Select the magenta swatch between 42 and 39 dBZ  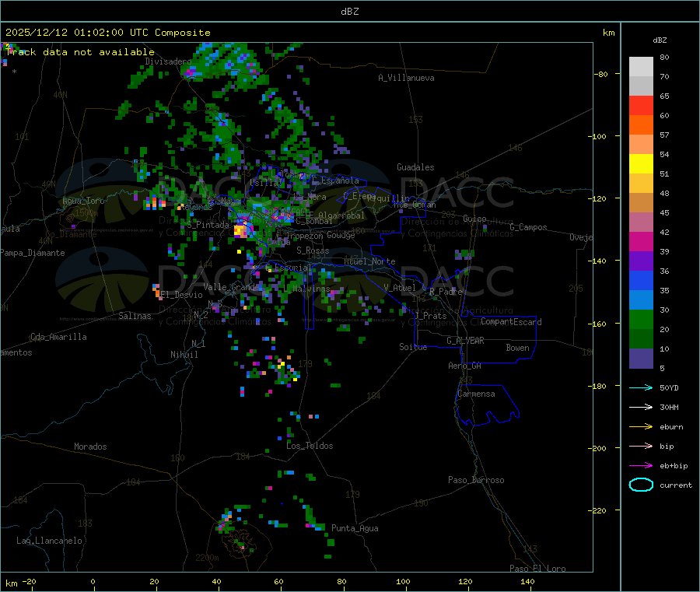point(641,241)
